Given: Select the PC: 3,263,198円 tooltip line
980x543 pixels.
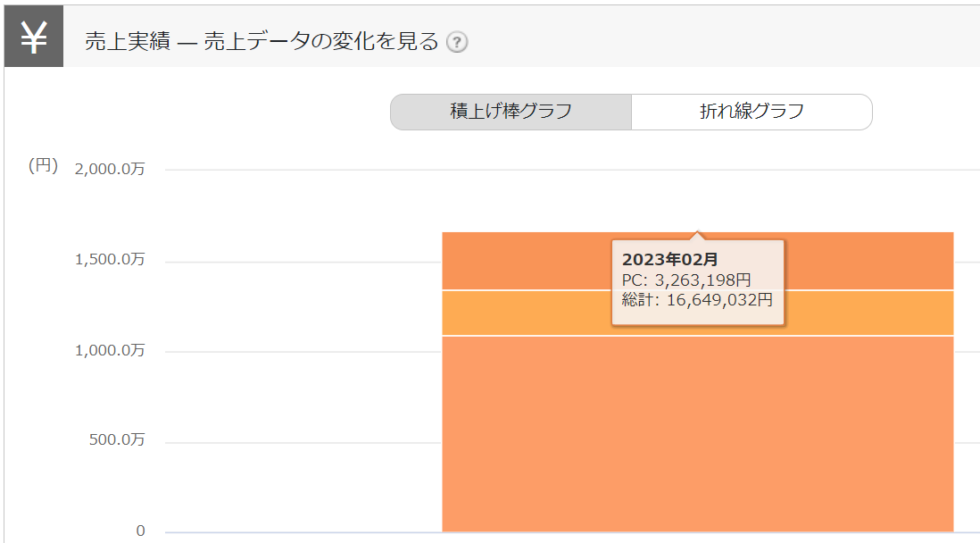Looking at the screenshot, I should pyautogui.click(x=686, y=280).
